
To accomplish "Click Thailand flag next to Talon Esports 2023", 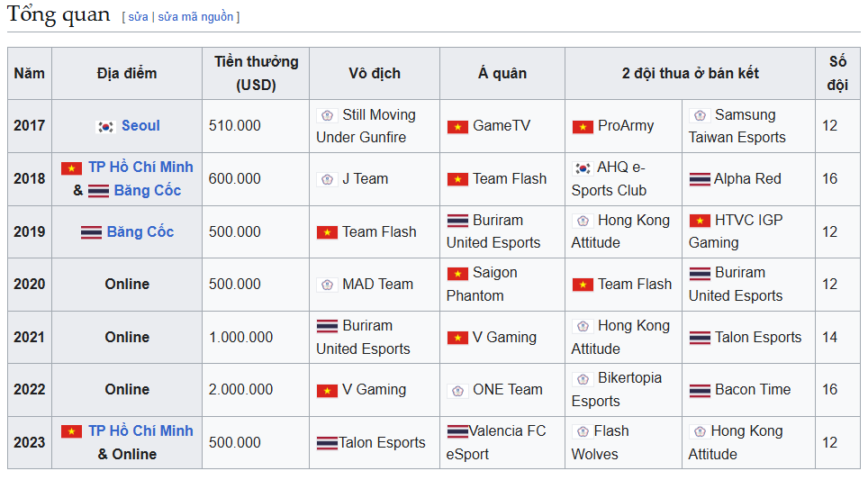I will [327, 443].
